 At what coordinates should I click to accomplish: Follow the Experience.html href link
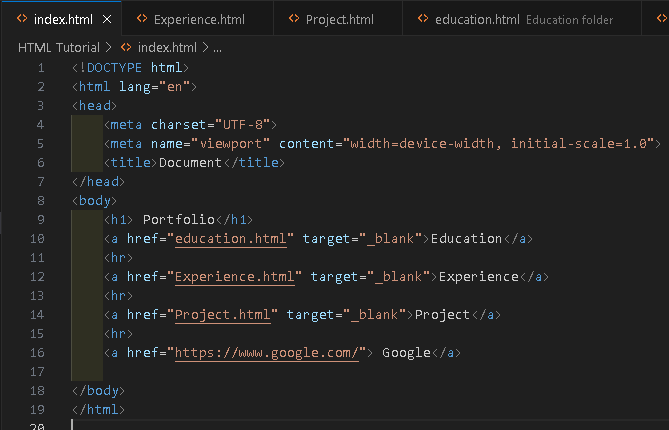[x=235, y=276]
